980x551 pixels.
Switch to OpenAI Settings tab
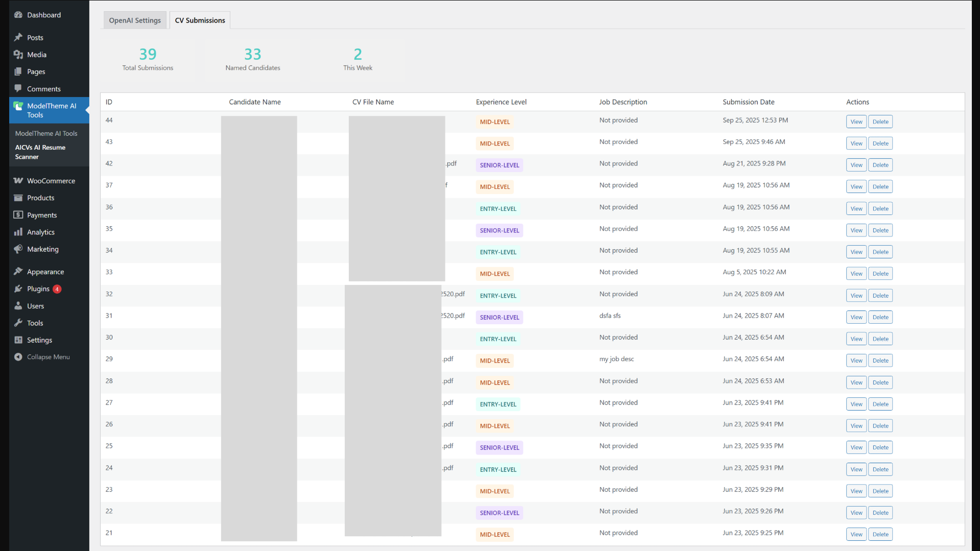coord(135,20)
